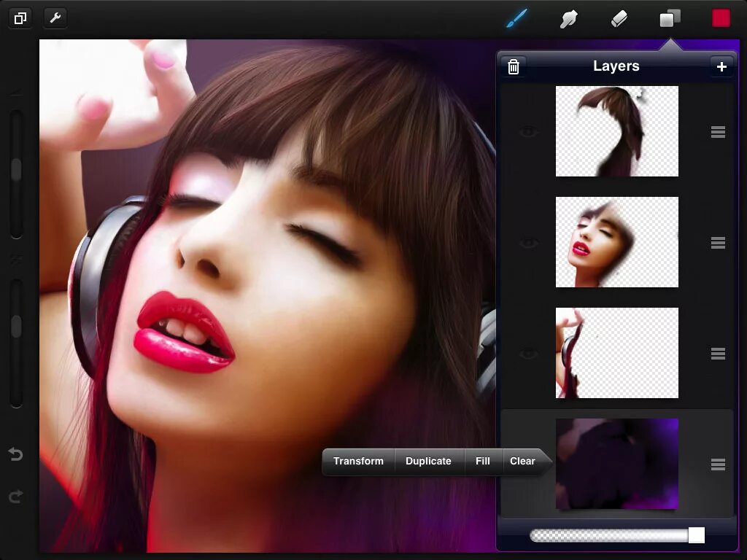
Task: Toggle visibility of the hand layer
Action: coord(528,354)
